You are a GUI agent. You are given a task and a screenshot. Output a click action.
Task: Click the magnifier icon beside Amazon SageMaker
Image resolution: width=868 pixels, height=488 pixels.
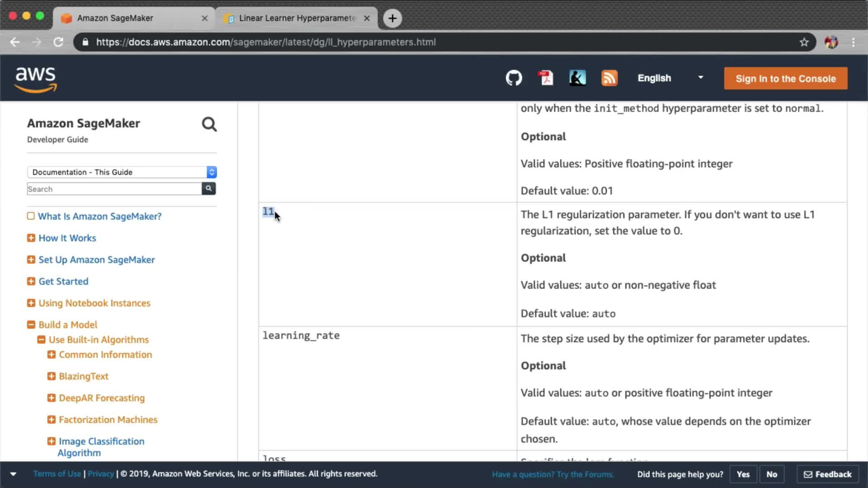[x=209, y=124]
